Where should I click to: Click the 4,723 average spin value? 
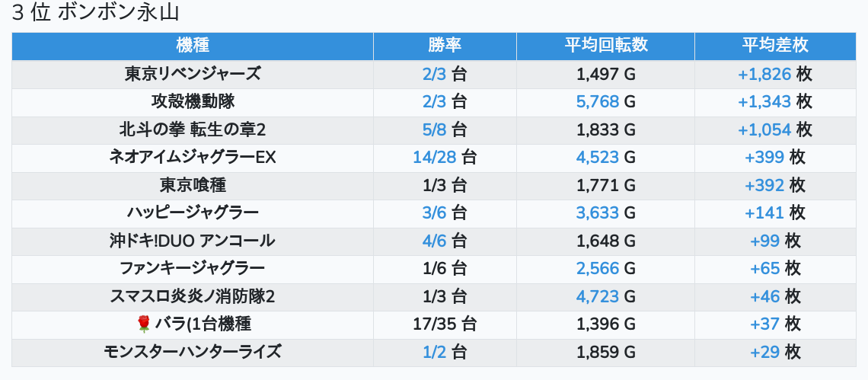pyautogui.click(x=598, y=296)
